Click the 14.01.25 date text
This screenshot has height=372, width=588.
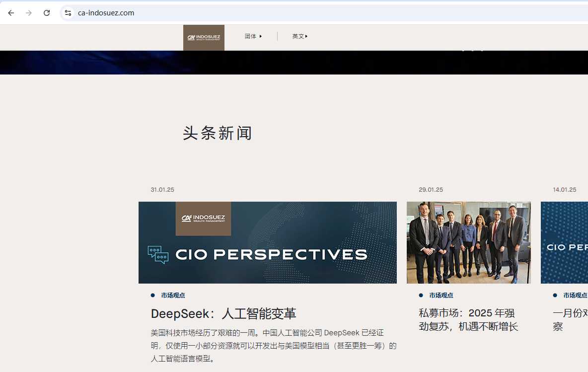click(x=564, y=190)
